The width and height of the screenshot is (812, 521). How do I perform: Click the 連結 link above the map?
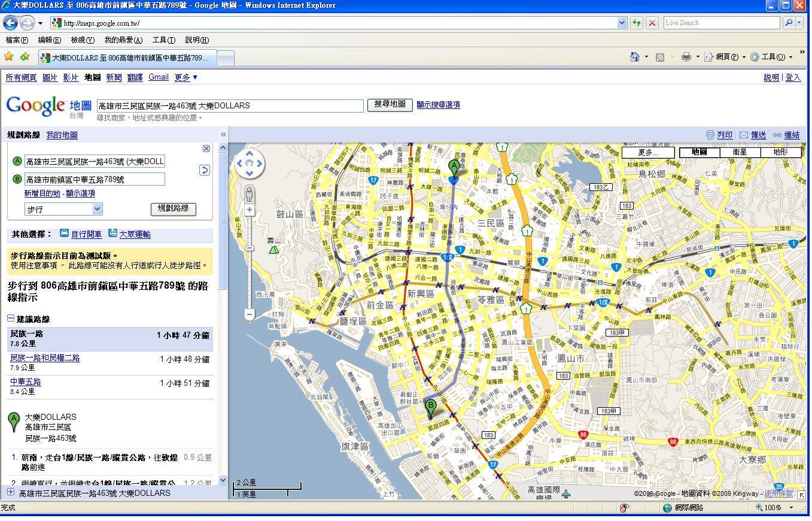coord(792,135)
